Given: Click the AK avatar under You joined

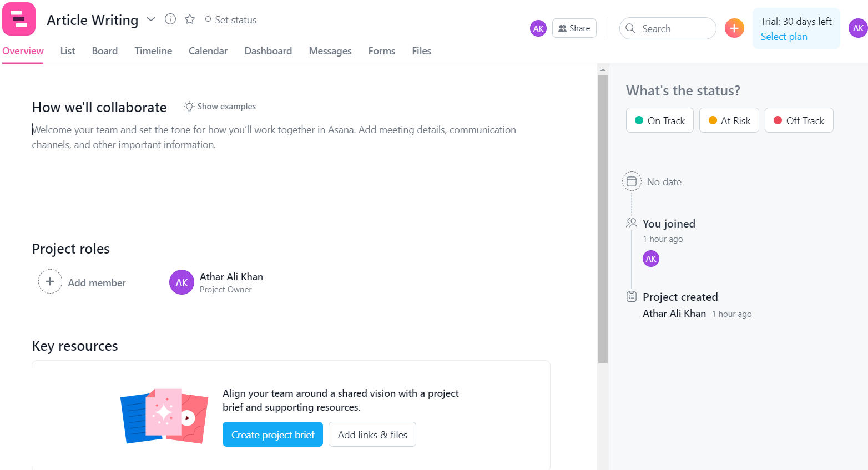Looking at the screenshot, I should [651, 259].
